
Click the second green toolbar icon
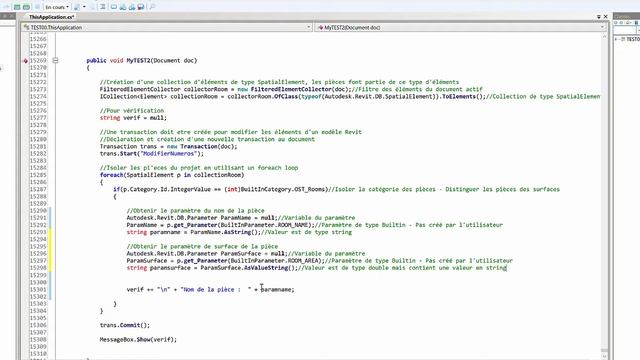(x=26, y=7)
